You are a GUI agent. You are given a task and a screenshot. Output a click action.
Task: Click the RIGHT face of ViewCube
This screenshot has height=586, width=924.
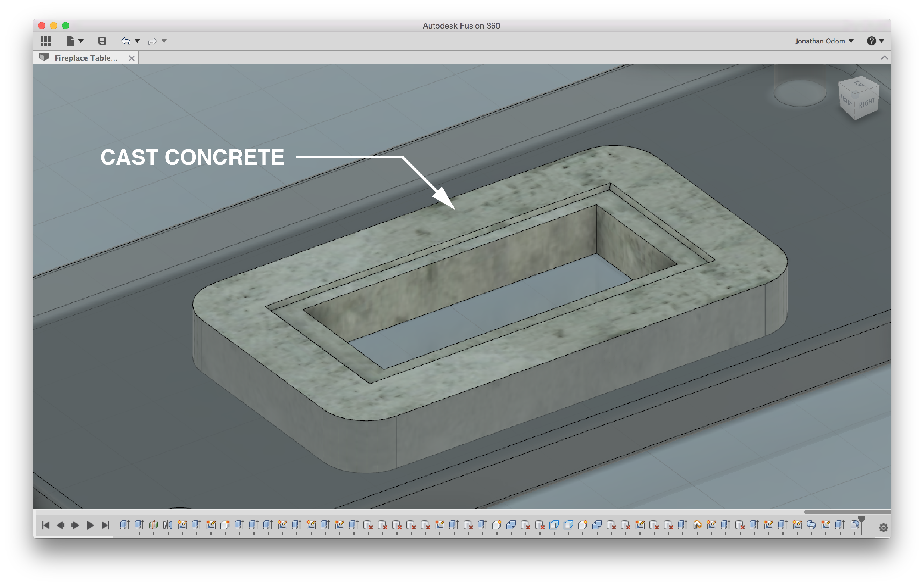[867, 103]
